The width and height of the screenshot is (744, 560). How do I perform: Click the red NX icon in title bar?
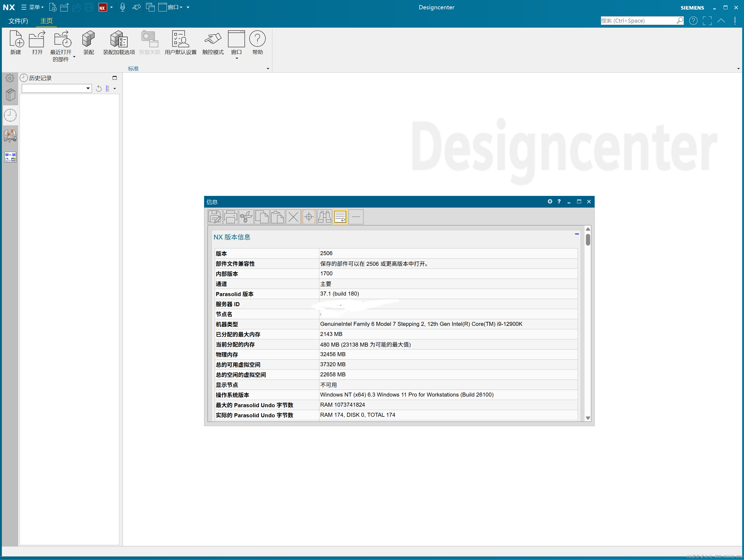pyautogui.click(x=102, y=7)
